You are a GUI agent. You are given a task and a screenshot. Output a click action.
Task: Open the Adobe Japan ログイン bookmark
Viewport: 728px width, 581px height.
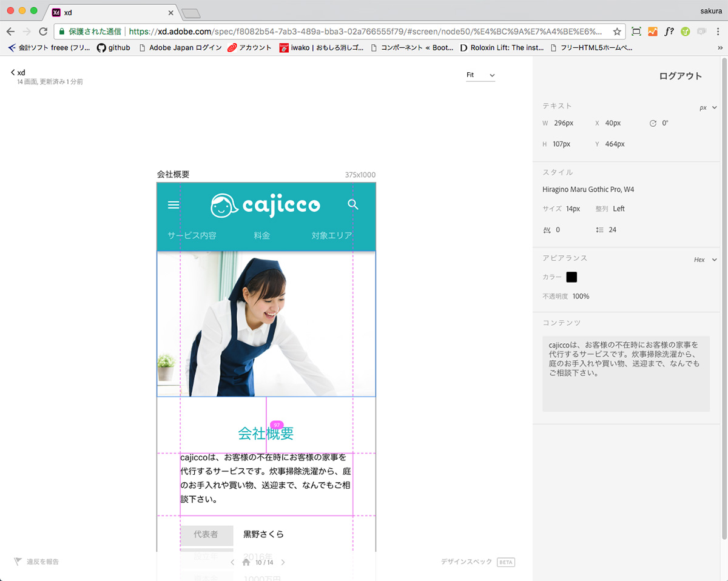180,47
